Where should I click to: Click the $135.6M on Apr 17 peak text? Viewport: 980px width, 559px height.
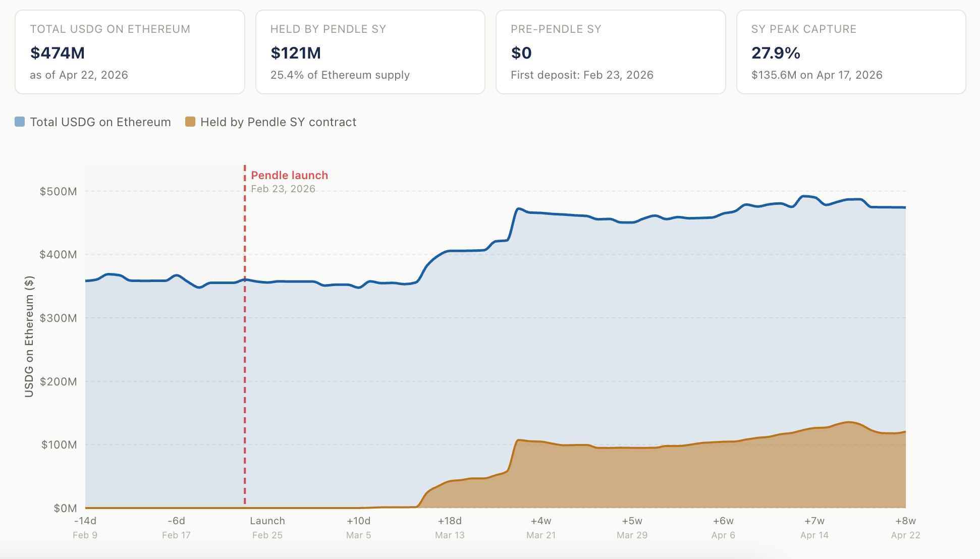coord(817,75)
